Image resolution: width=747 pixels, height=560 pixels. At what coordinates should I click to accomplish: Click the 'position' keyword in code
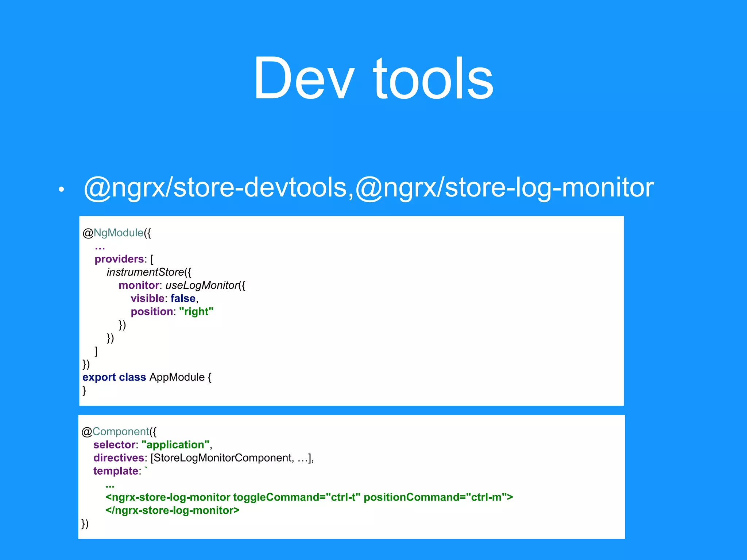[x=152, y=312]
